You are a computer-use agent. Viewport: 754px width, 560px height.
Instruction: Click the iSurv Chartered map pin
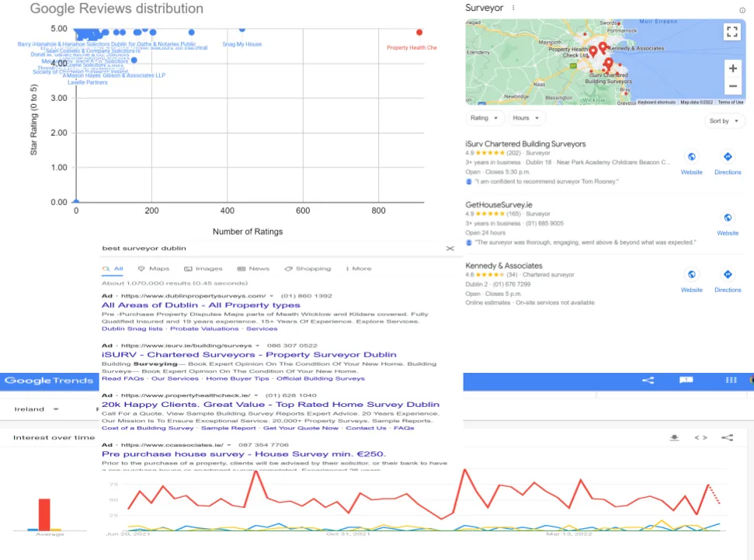point(609,64)
